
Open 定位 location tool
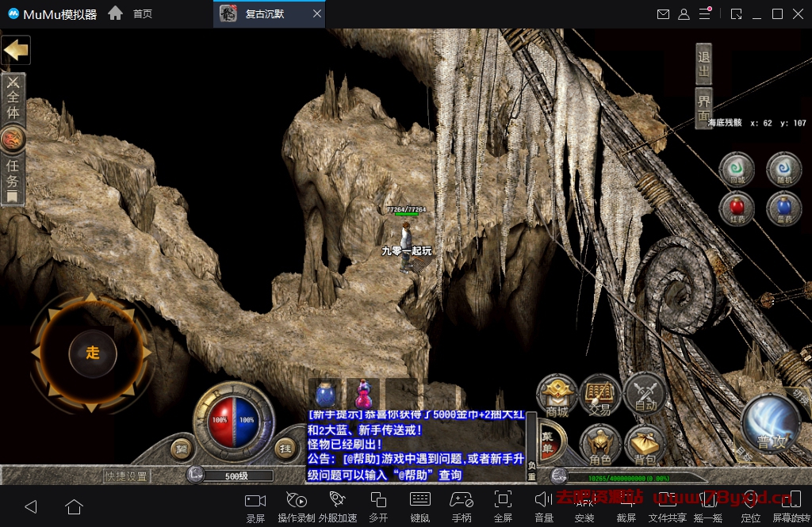[x=750, y=507]
